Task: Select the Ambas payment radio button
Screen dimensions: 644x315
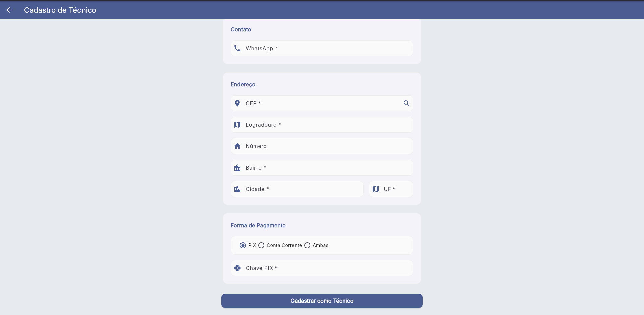Action: (x=307, y=245)
